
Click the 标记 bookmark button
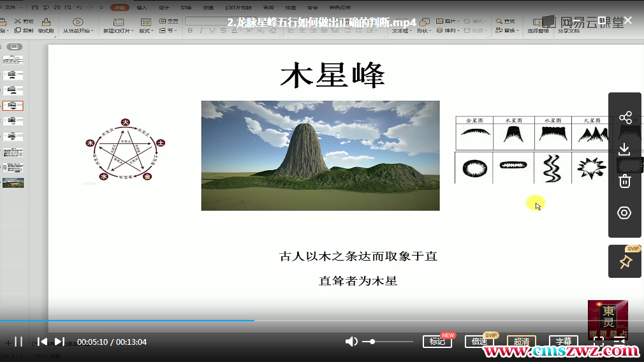click(437, 342)
